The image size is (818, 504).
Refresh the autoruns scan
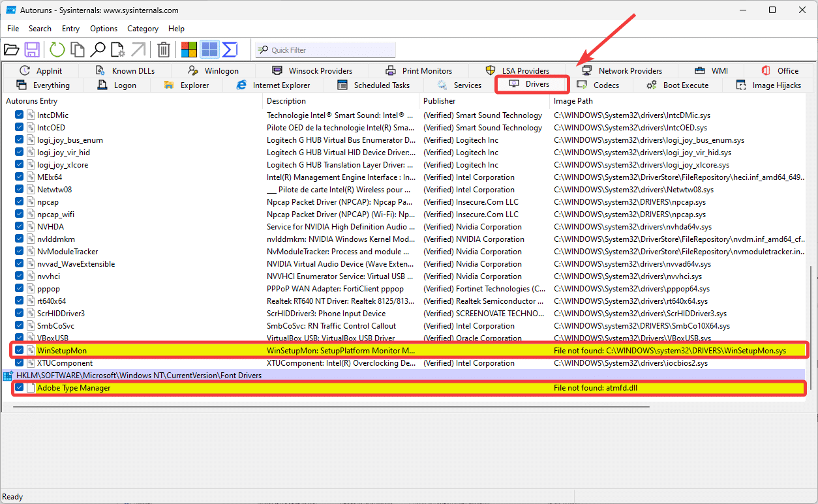pos(57,50)
